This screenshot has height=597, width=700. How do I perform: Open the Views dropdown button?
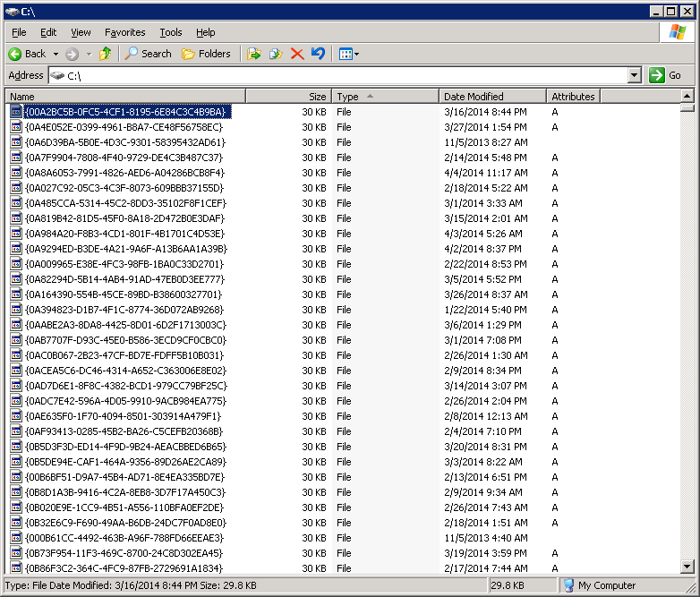point(349,54)
